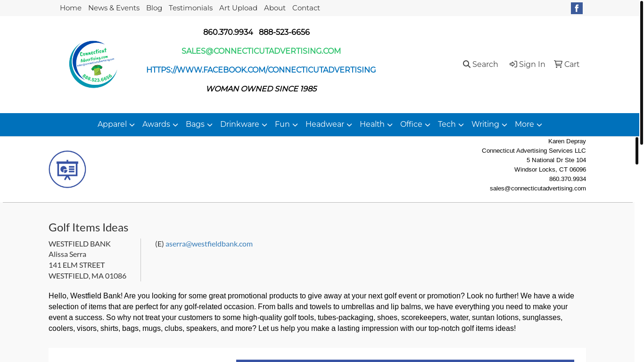644x362 pixels.
Task: Open the Office dropdown
Action: click(x=415, y=124)
